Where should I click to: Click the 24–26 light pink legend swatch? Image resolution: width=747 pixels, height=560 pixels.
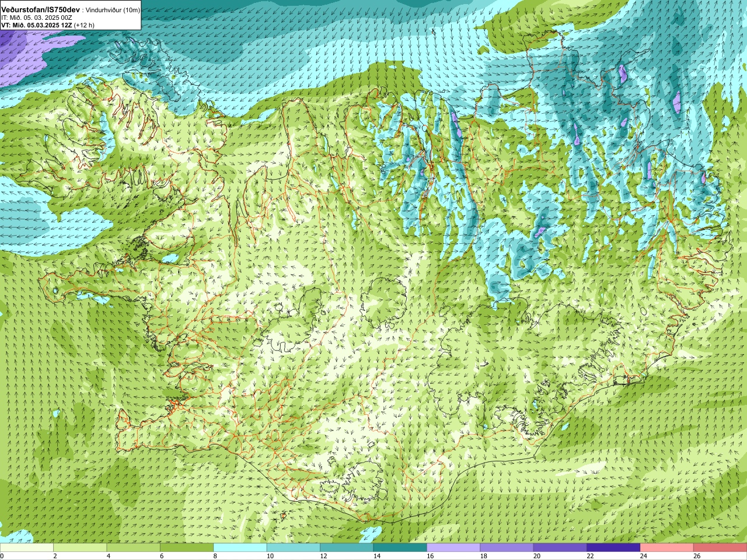coord(667,548)
